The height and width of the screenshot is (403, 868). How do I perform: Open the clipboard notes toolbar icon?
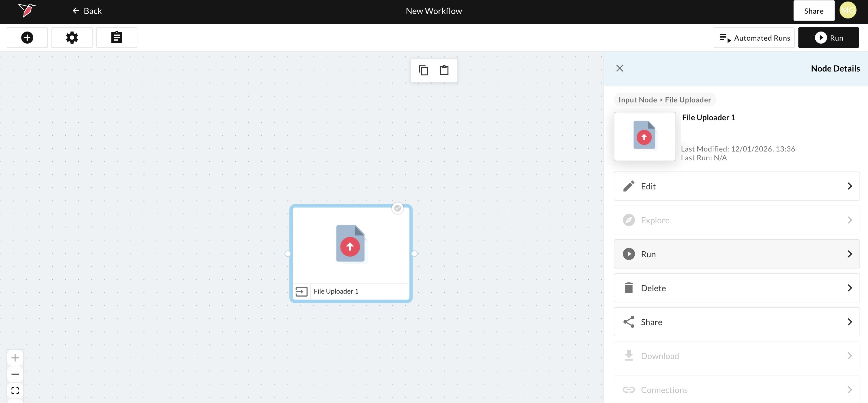point(117,38)
